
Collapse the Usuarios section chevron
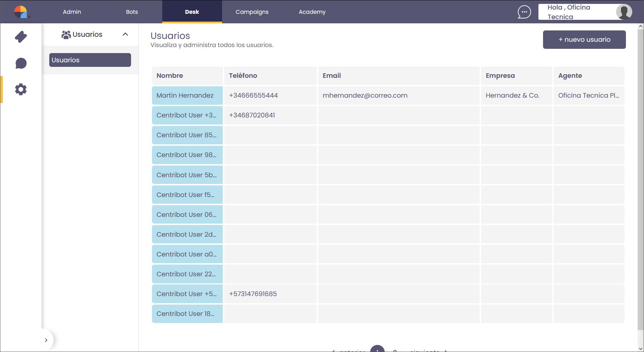pos(125,34)
